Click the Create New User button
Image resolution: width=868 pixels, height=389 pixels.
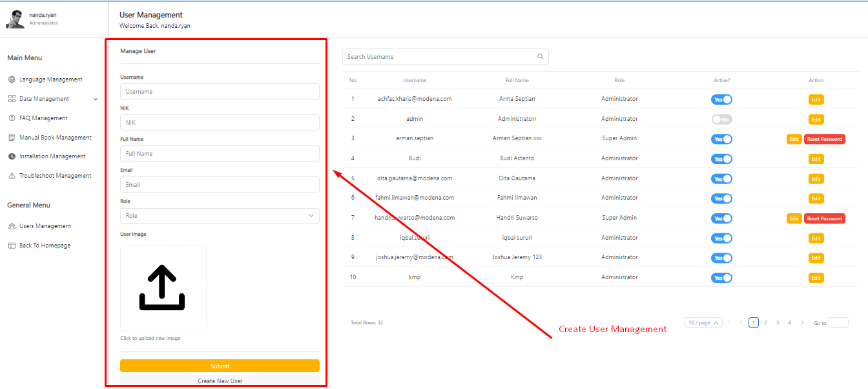tap(220, 381)
